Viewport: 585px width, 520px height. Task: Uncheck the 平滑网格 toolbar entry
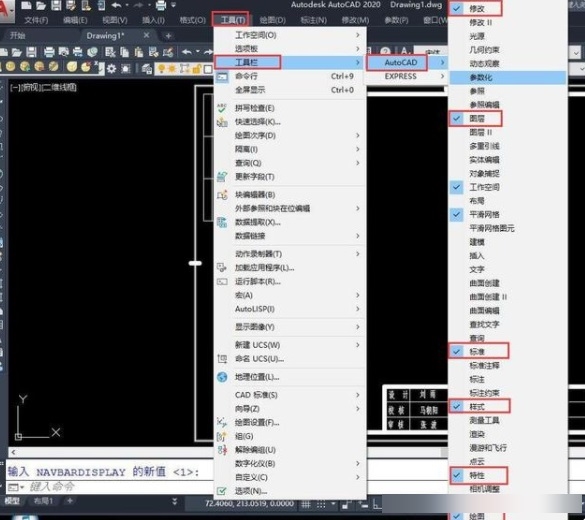[x=508, y=214]
